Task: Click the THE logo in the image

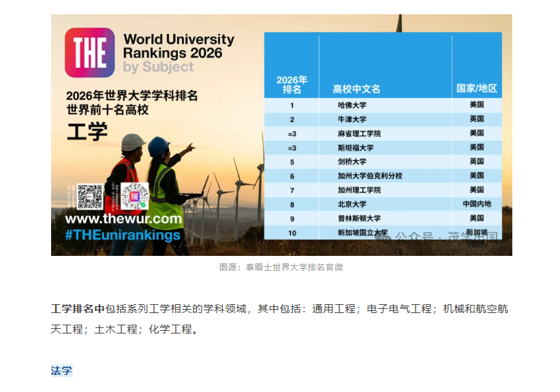Action: tap(89, 52)
